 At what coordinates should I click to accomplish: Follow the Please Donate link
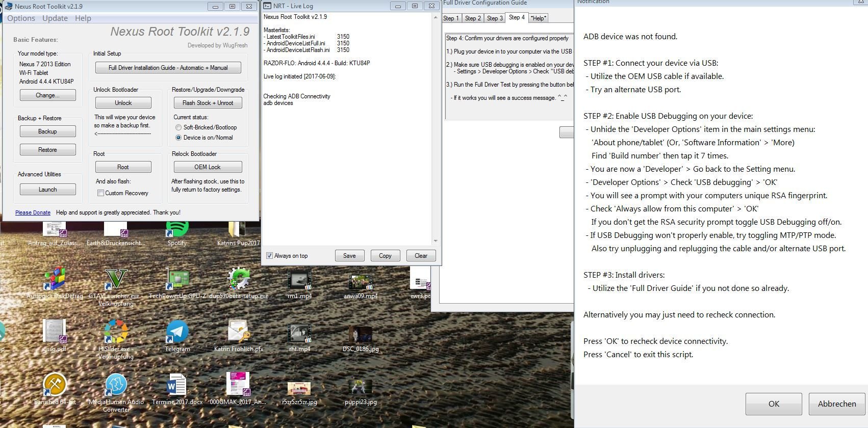coord(33,212)
